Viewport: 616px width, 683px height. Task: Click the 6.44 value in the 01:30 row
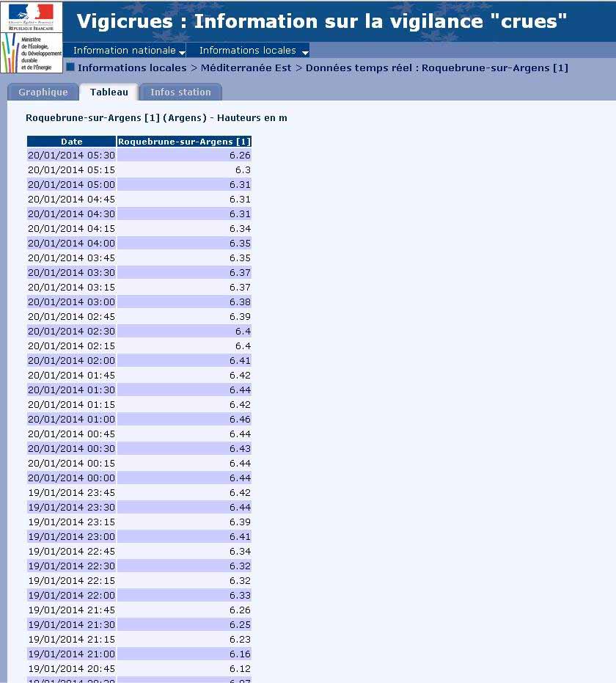[x=240, y=390]
